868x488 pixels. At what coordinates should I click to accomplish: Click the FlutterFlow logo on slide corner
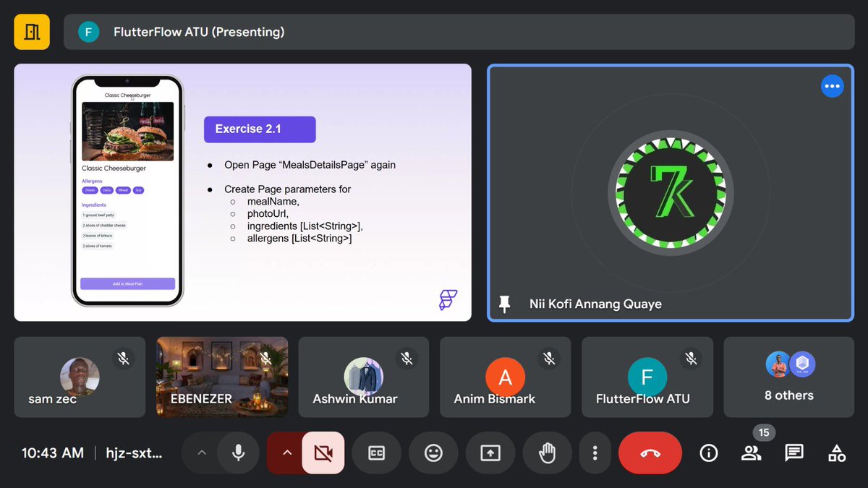tap(448, 299)
